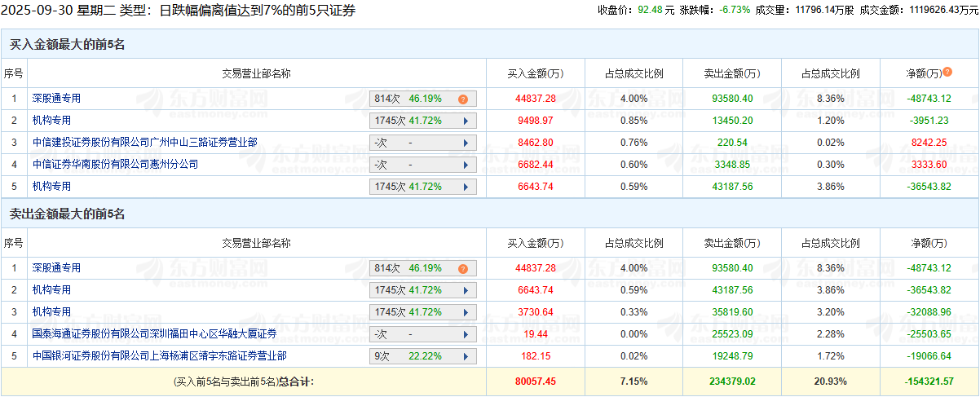Screen dimensions: 980x397
Task: Expand arrow in buy table row 2 机构专用
Action: click(466, 121)
